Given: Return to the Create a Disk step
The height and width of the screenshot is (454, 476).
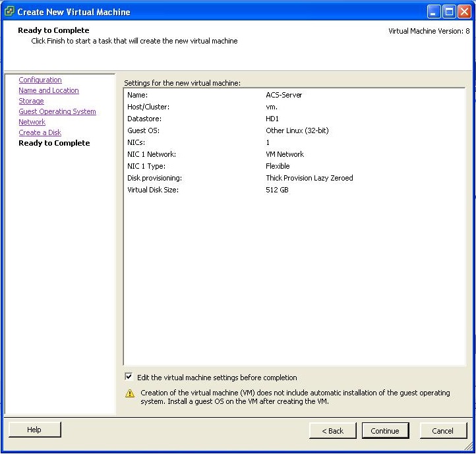Looking at the screenshot, I should 40,132.
